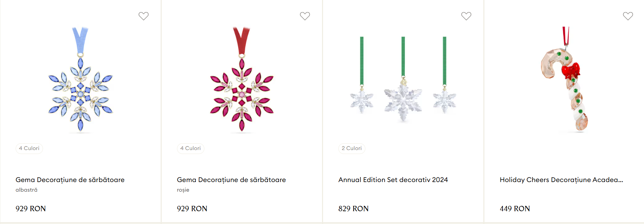This screenshot has height=224, width=644.
Task: Show 4 Culori options for red ornament
Action: pyautogui.click(x=190, y=148)
